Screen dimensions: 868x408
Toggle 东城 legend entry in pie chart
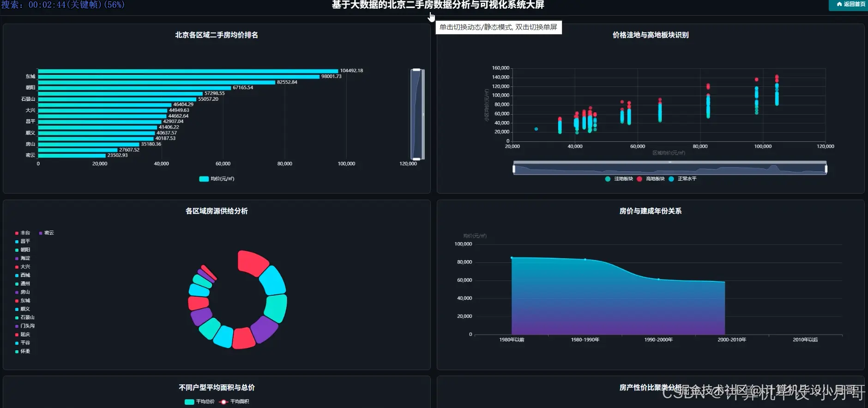[23, 301]
